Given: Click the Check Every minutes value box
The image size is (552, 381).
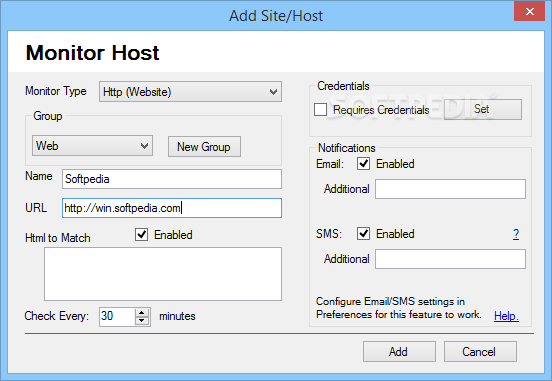Looking at the screenshot, I should click(117, 316).
